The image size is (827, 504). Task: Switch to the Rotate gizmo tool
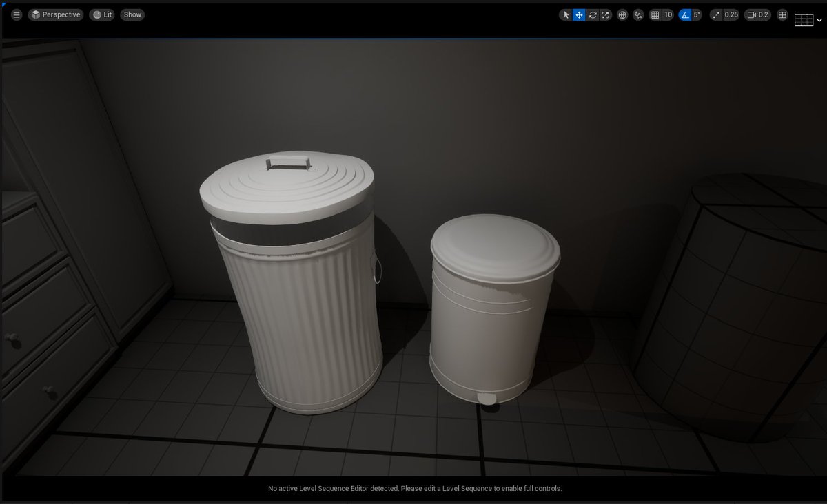click(592, 14)
